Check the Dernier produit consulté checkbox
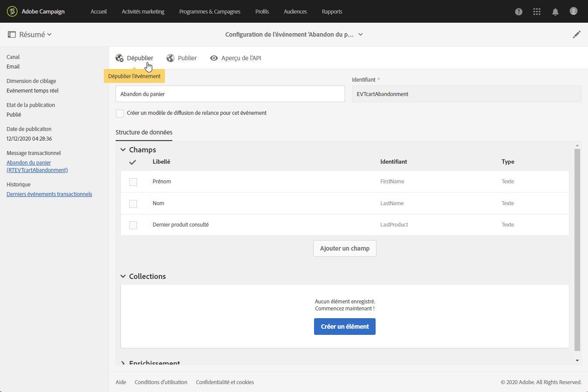 click(133, 225)
